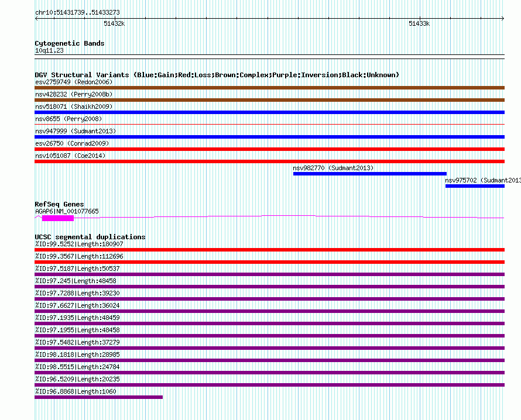Click the 51433k ruler tick label
521x420 pixels.
coord(419,23)
